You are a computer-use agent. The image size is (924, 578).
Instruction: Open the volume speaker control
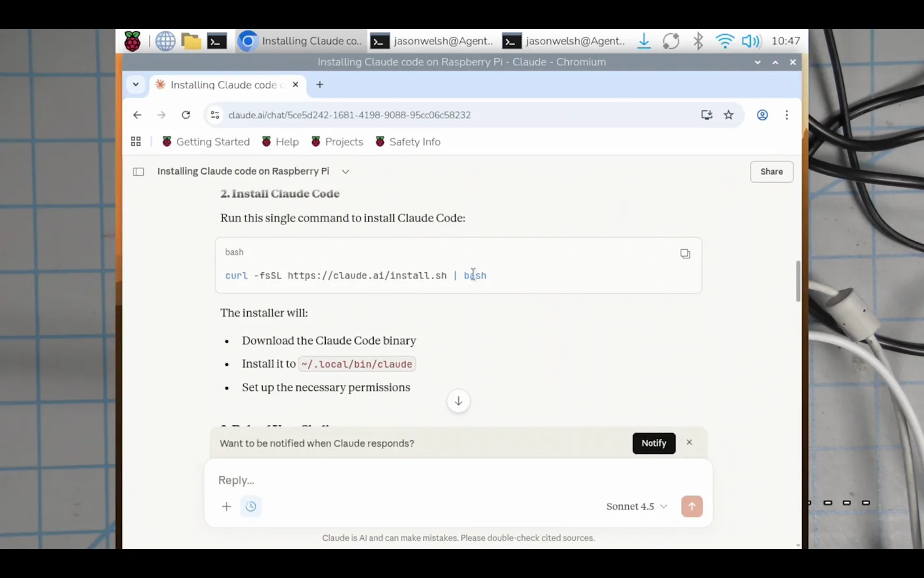click(751, 41)
